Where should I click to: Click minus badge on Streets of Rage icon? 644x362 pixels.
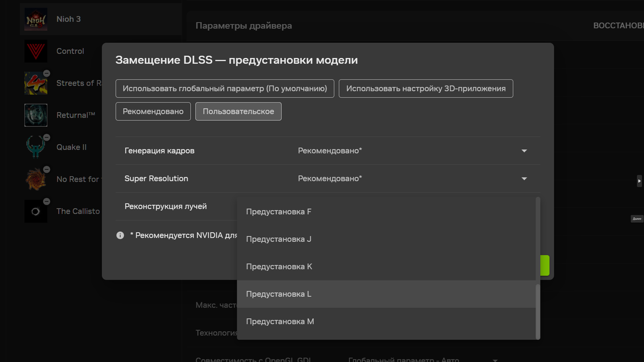[x=46, y=73]
